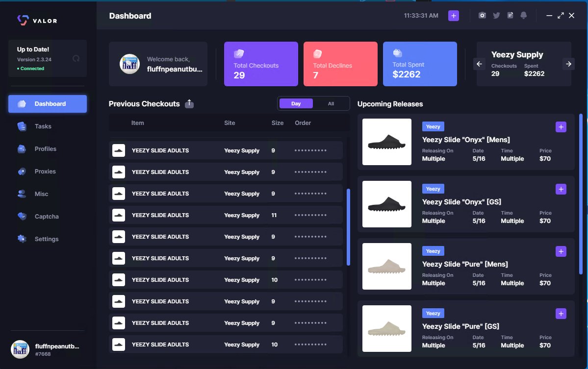588x369 pixels.
Task: Click the Version 2.3.24 label
Action: pyautogui.click(x=34, y=60)
